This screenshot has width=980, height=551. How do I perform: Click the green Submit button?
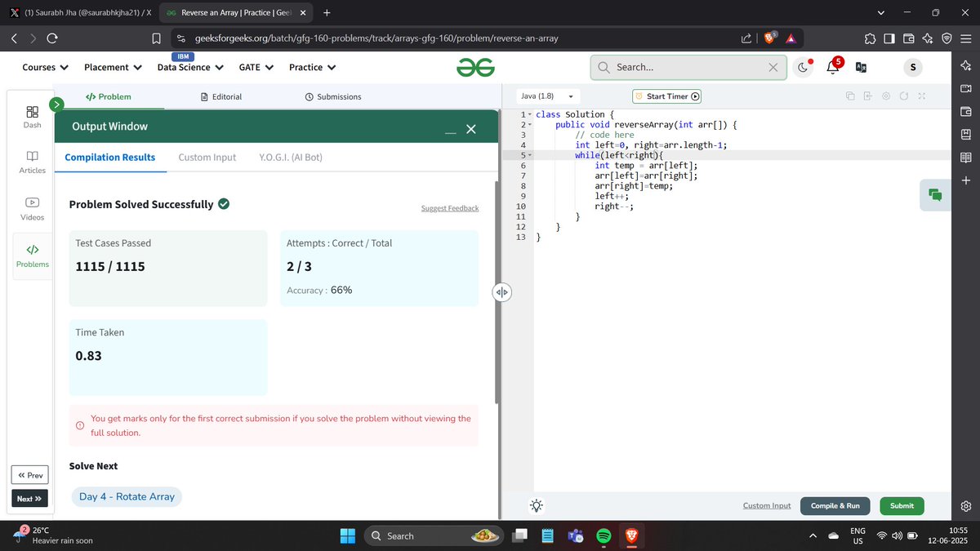(902, 505)
